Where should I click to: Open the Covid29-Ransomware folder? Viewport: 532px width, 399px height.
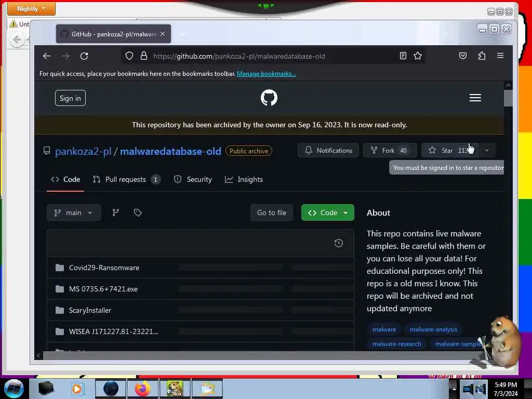[x=104, y=268]
